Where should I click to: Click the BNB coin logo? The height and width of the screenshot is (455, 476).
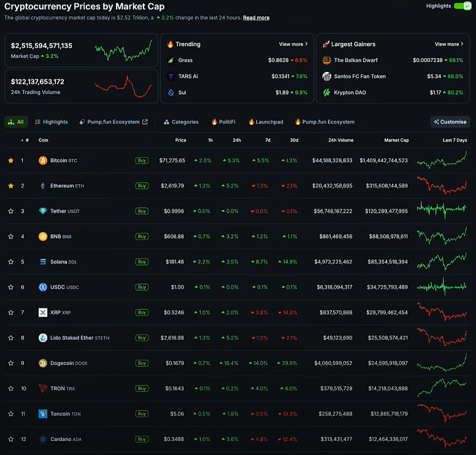coord(43,236)
